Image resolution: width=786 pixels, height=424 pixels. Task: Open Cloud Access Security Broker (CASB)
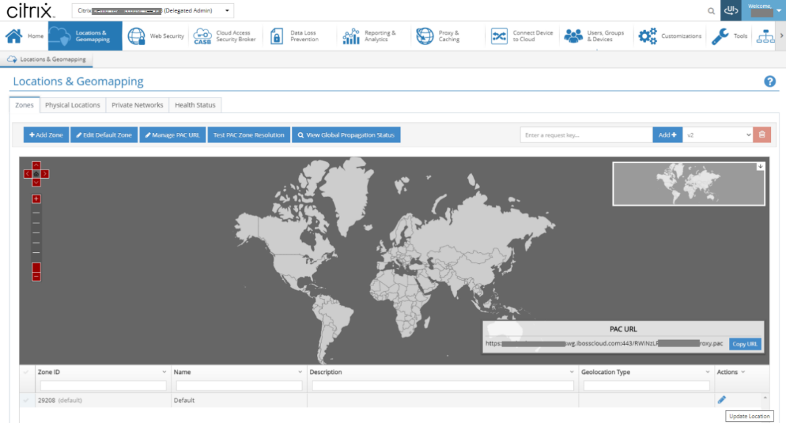click(225, 36)
